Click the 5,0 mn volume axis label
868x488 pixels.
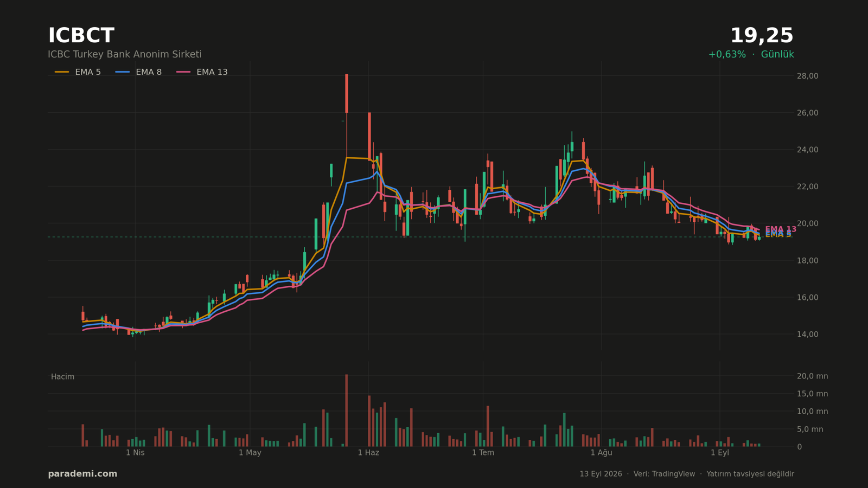click(810, 429)
